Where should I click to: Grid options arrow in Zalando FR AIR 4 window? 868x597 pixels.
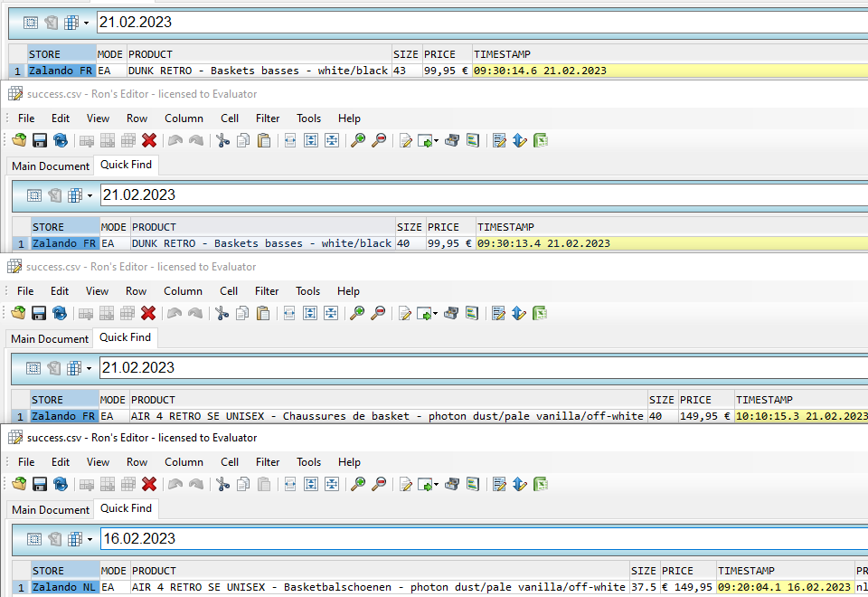point(89,368)
